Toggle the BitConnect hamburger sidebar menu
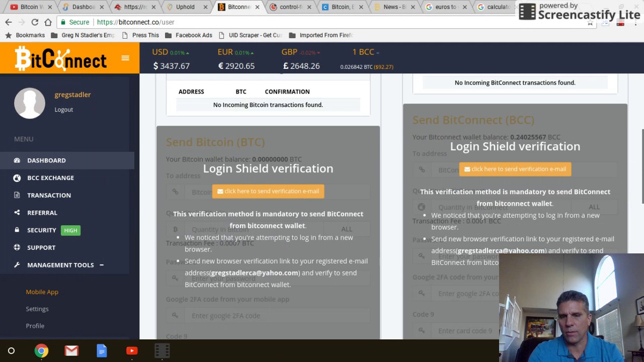The image size is (644, 362). 125,58
